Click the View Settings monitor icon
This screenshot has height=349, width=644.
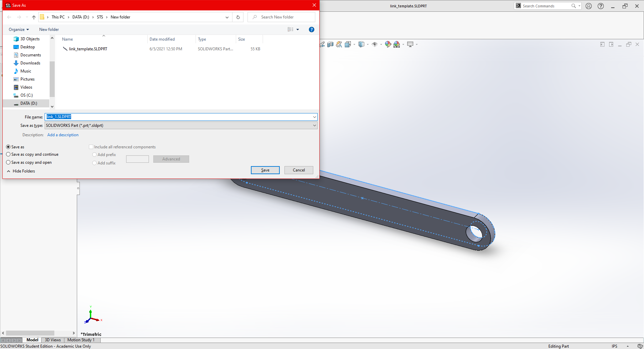point(410,44)
